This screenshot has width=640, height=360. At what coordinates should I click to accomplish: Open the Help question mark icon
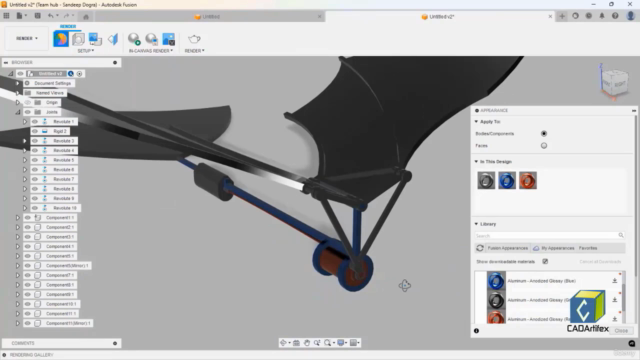(615, 16)
